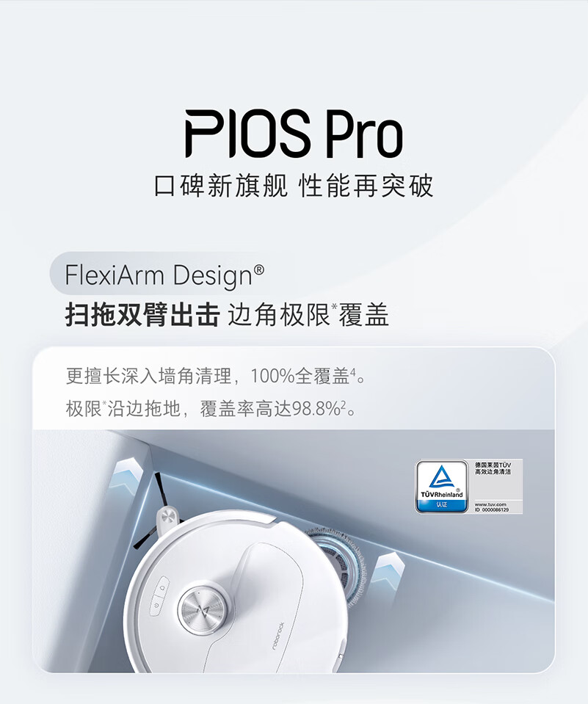Click the robot's power button
The image size is (588, 704).
point(156,605)
